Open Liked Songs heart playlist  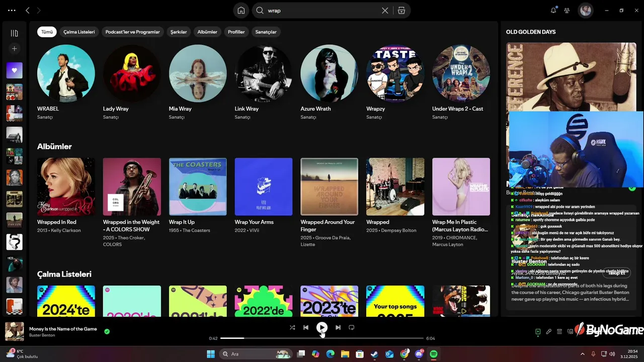14,70
